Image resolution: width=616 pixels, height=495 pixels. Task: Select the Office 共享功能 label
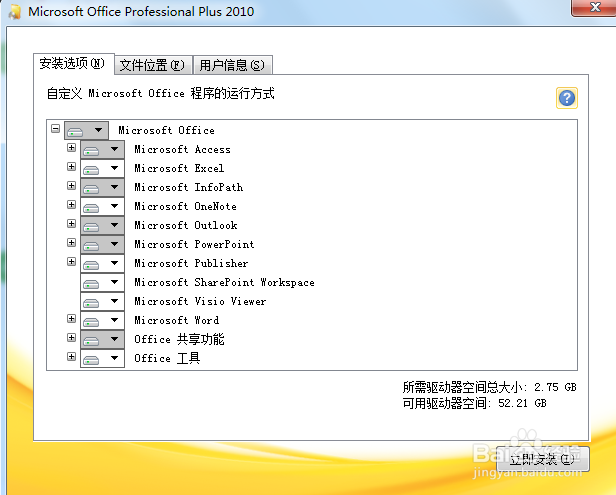tap(179, 339)
